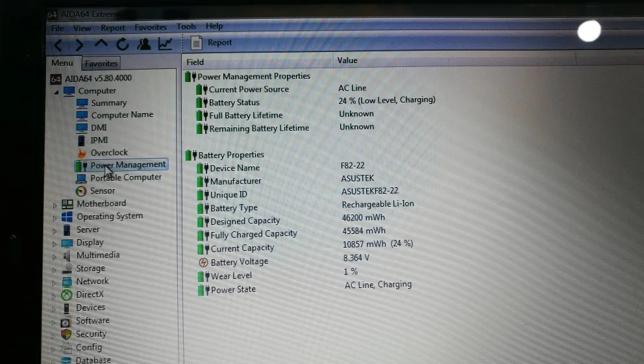Open the user/manage icon in toolbar
Image resolution: width=644 pixels, height=364 pixels.
pyautogui.click(x=143, y=44)
